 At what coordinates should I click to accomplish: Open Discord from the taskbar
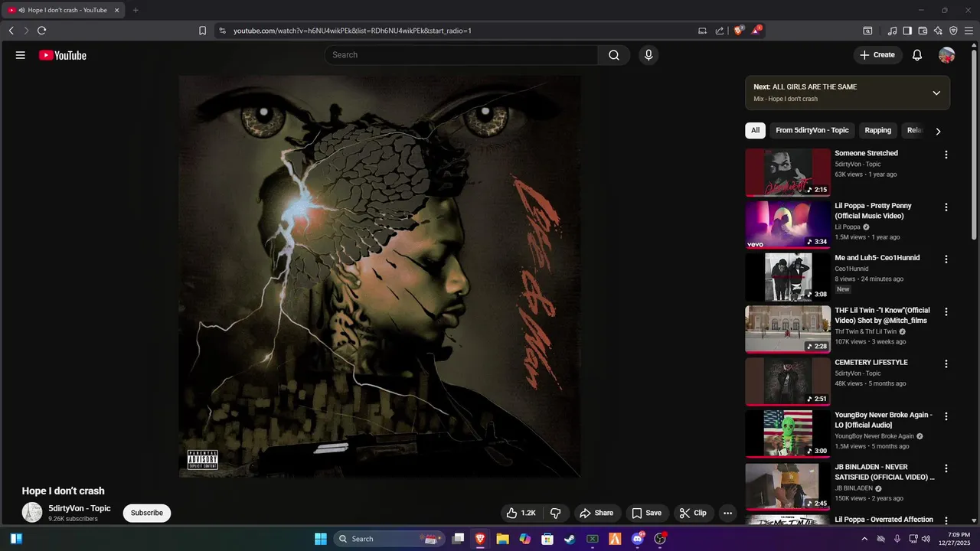coord(638,539)
